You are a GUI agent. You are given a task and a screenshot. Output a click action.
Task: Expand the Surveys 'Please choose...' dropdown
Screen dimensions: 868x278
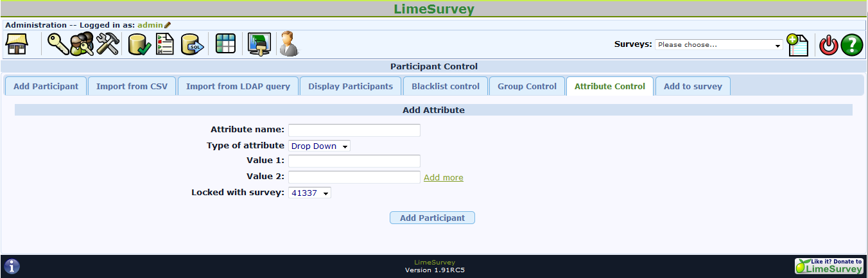[718, 45]
